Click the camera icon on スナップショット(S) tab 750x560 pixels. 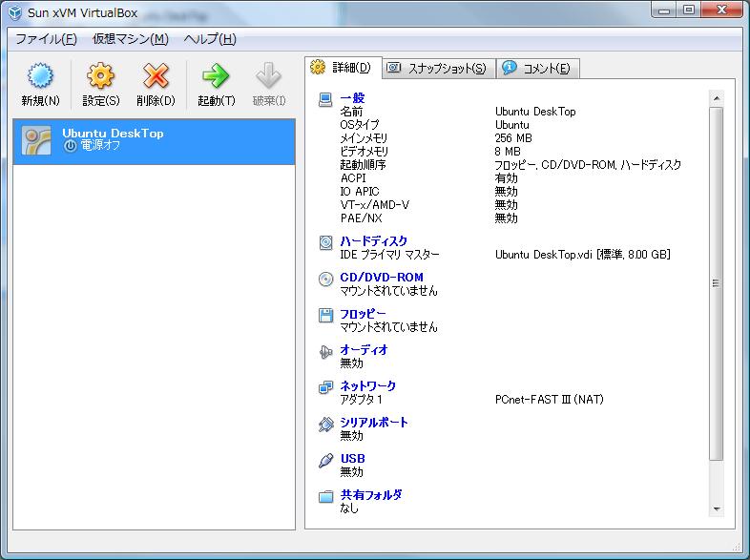click(394, 68)
